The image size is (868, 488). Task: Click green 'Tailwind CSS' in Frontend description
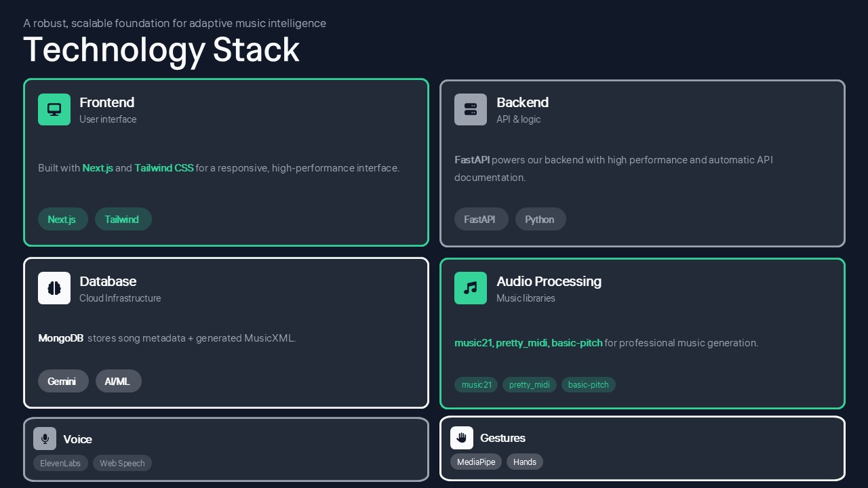coord(164,168)
